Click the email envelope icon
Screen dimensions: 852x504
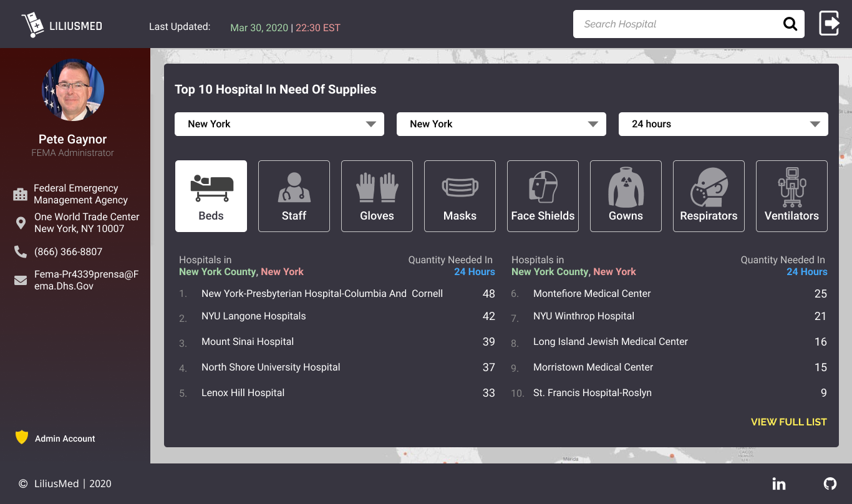tap(21, 281)
